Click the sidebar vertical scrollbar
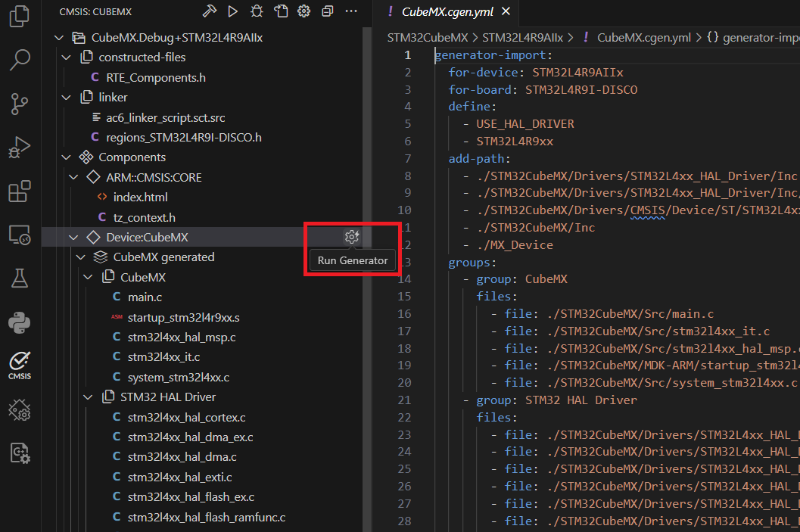This screenshot has width=800, height=532. coord(367,278)
